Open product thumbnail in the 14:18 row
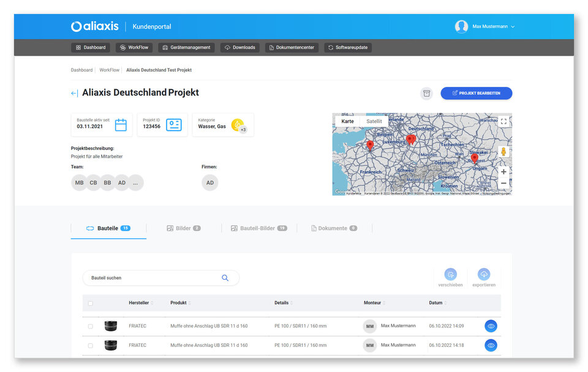The height and width of the screenshot is (372, 588). click(111, 345)
